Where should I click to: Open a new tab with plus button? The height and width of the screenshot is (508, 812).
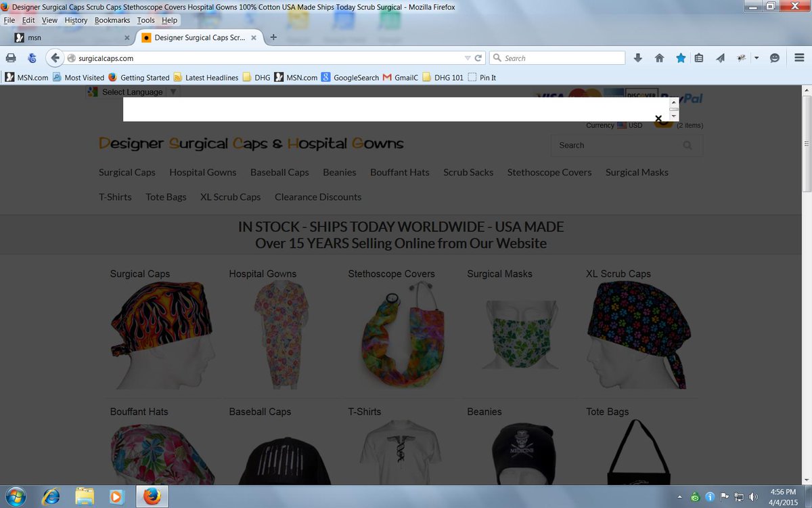coord(273,37)
